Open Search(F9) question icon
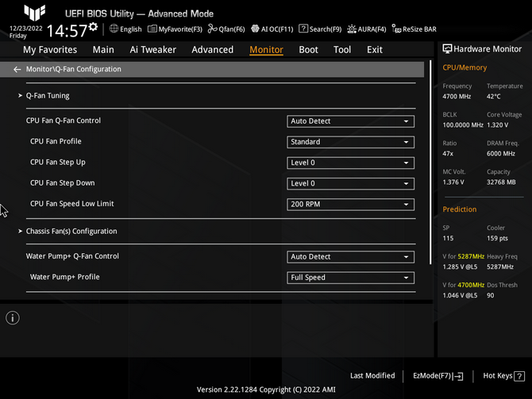The image size is (532, 399). (x=303, y=29)
